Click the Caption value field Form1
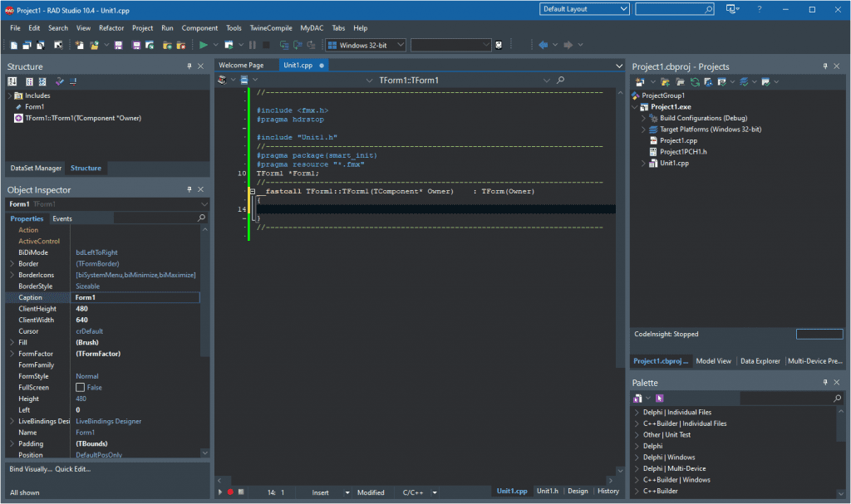 click(x=135, y=297)
